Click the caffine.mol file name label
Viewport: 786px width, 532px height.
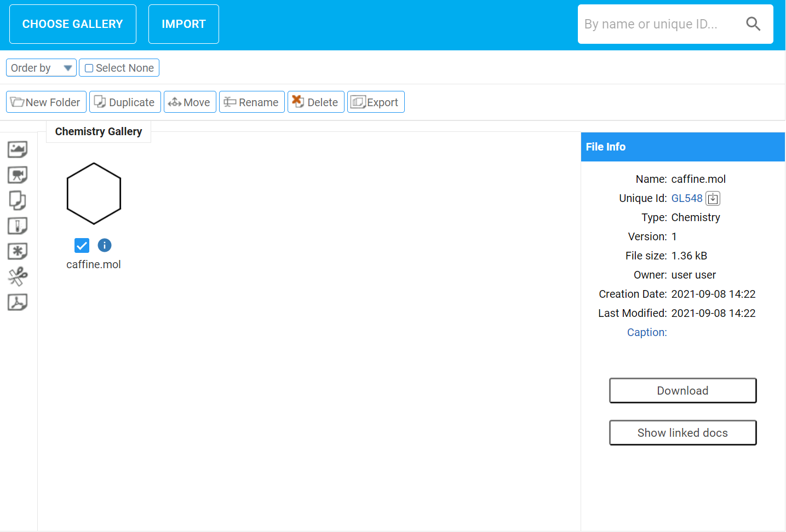pyautogui.click(x=94, y=264)
